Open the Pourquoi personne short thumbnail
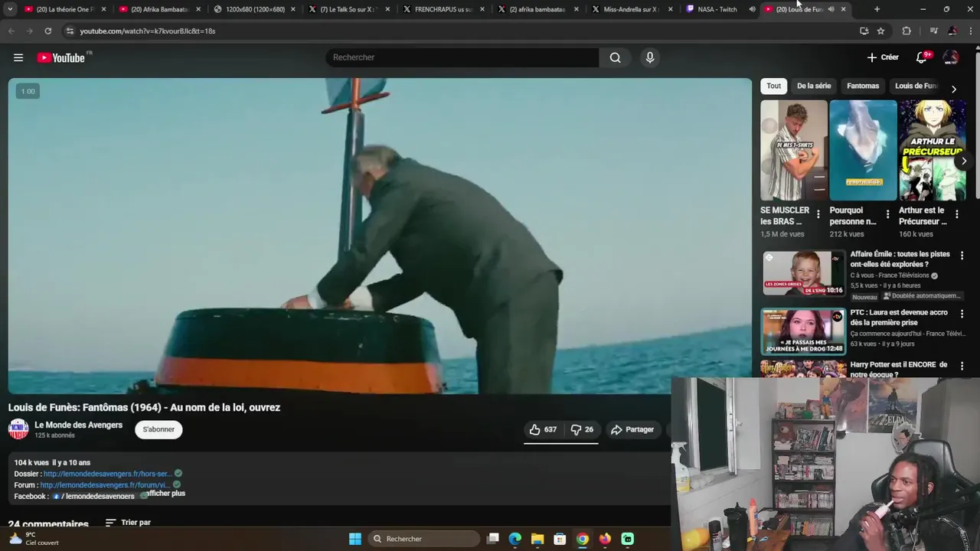 coord(863,150)
